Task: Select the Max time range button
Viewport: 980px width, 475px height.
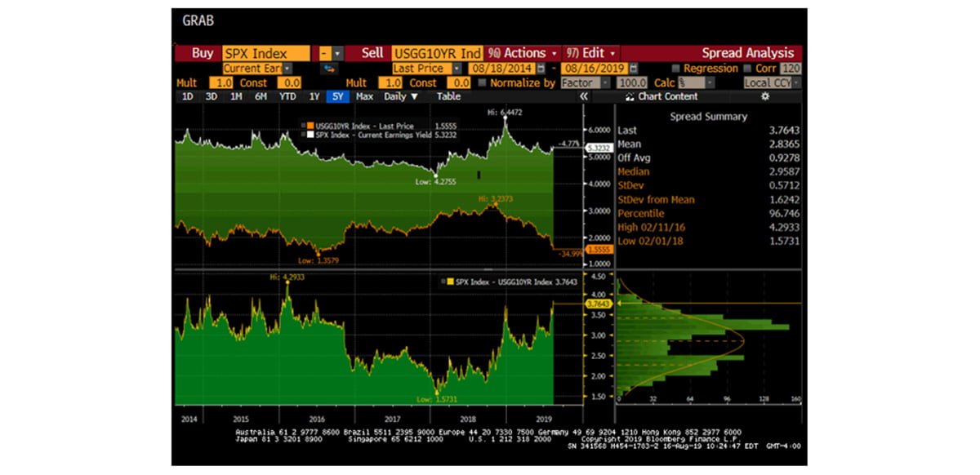Action: point(364,96)
